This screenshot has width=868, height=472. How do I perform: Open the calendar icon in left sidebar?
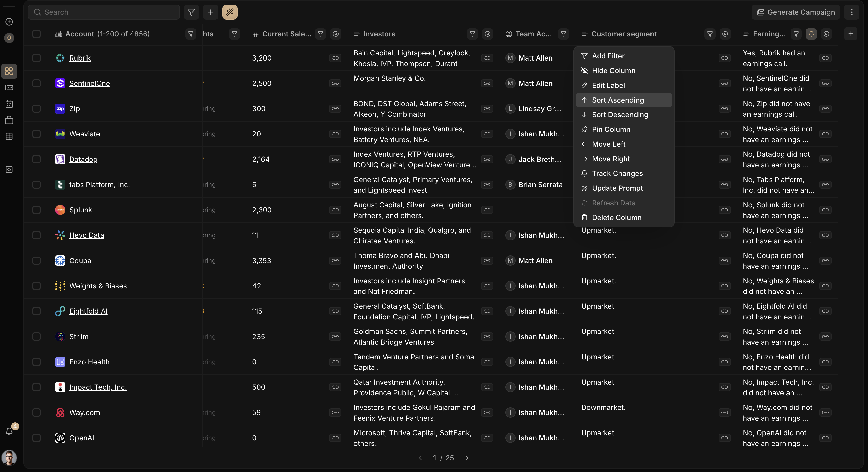(9, 104)
